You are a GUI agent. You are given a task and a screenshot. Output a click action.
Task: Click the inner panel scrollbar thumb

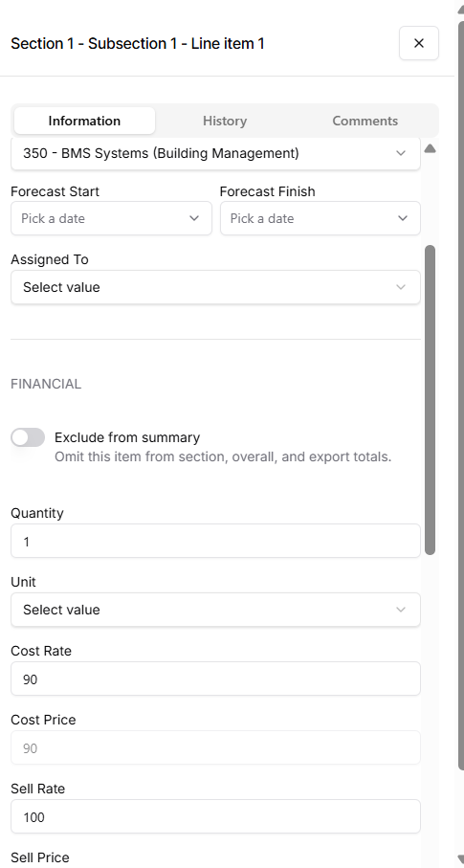(x=430, y=400)
